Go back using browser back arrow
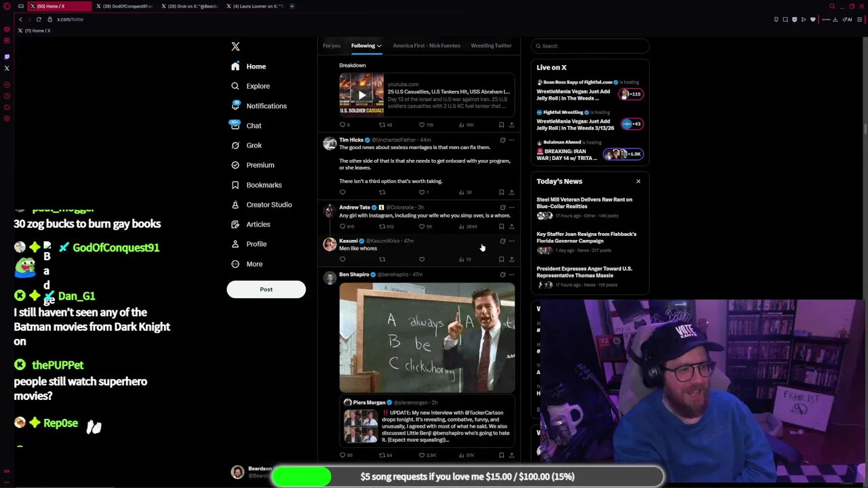Viewport: 868px width, 488px height. tap(20, 19)
